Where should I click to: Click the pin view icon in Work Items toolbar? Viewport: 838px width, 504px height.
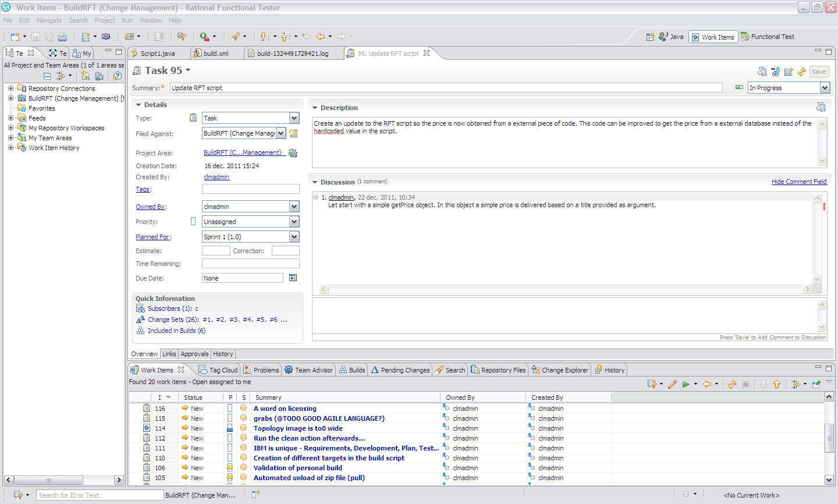(816, 384)
